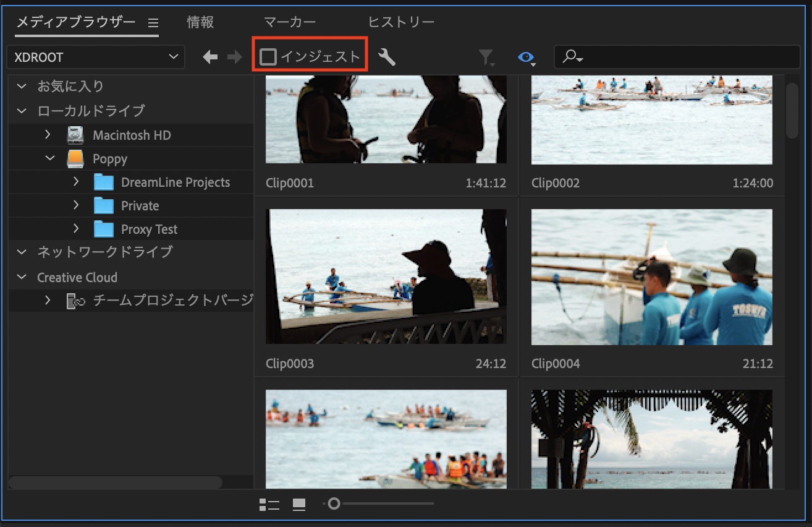Click the DreamLine Projects folder icon
The image size is (812, 527).
(104, 182)
